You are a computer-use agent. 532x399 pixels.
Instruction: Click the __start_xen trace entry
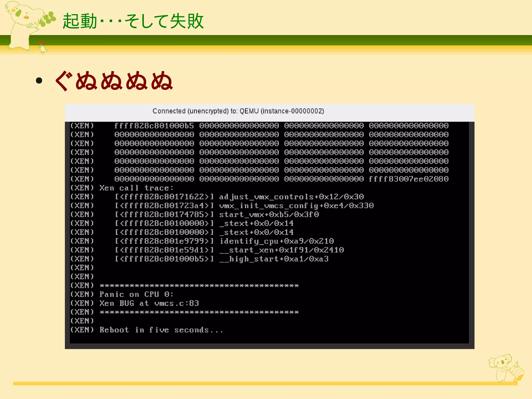(x=282, y=250)
